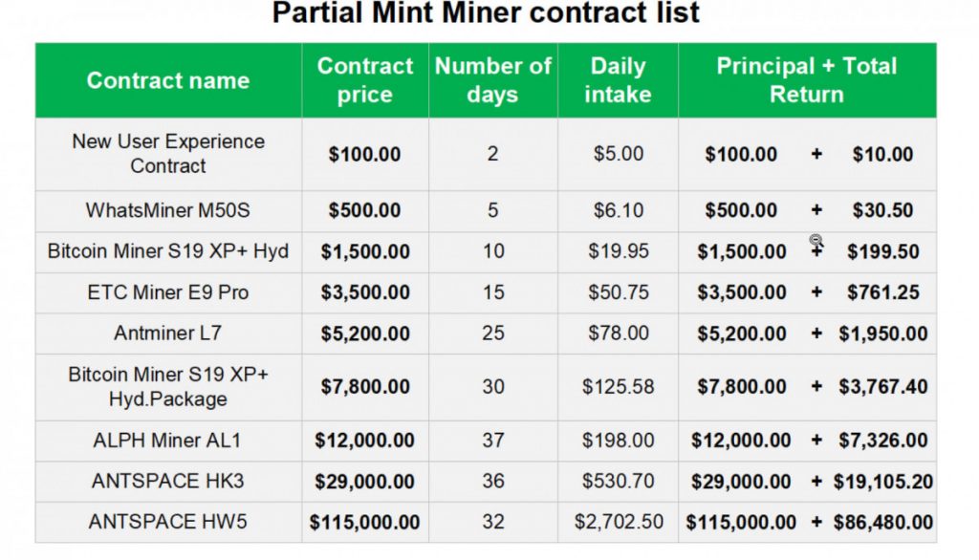Select the $2,702.50 daily intake value
The width and height of the screenshot is (979, 560).
point(619,522)
